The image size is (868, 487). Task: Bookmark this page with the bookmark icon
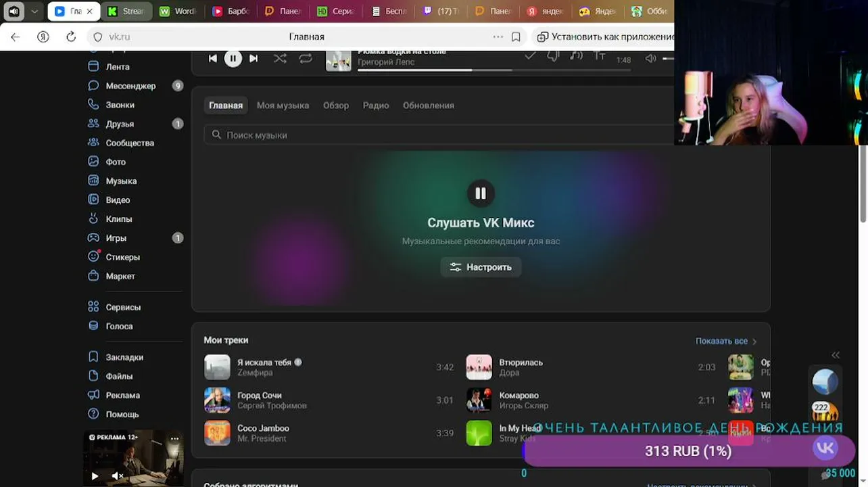click(x=516, y=37)
